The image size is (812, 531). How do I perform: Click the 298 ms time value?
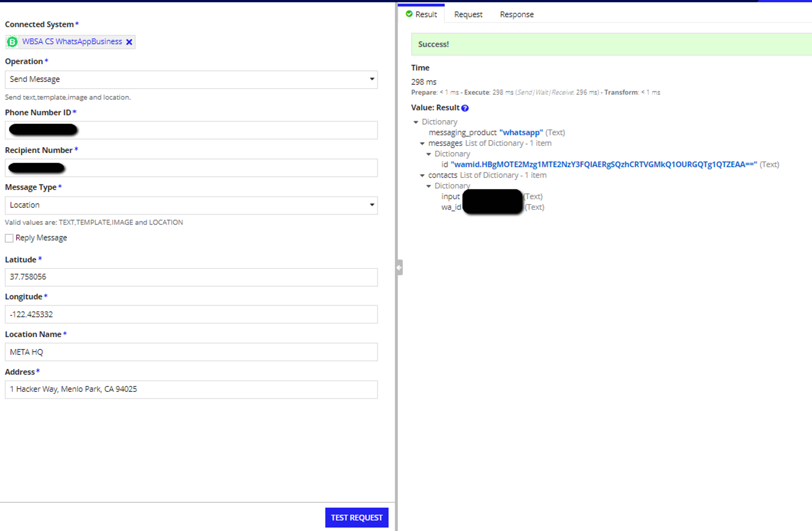[424, 82]
